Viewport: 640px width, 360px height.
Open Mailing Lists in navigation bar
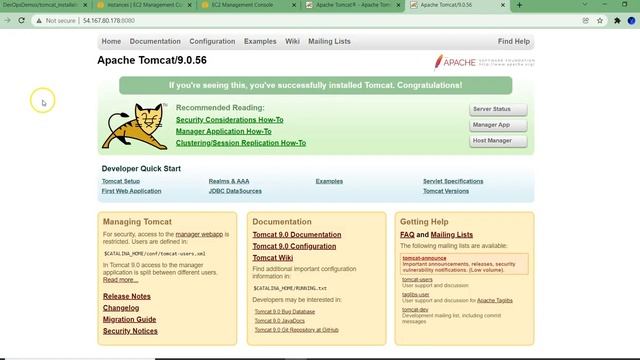coord(329,41)
